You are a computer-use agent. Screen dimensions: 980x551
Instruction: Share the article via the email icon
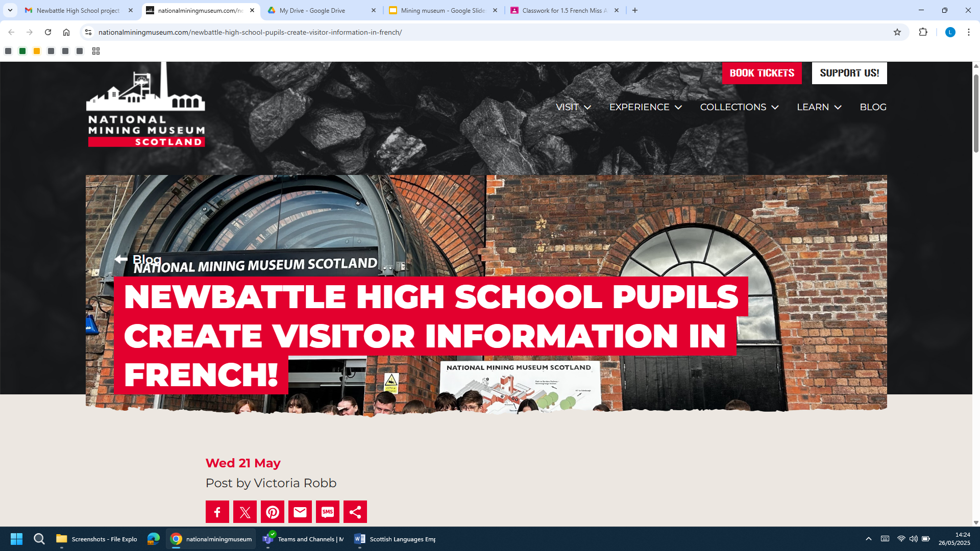click(300, 512)
